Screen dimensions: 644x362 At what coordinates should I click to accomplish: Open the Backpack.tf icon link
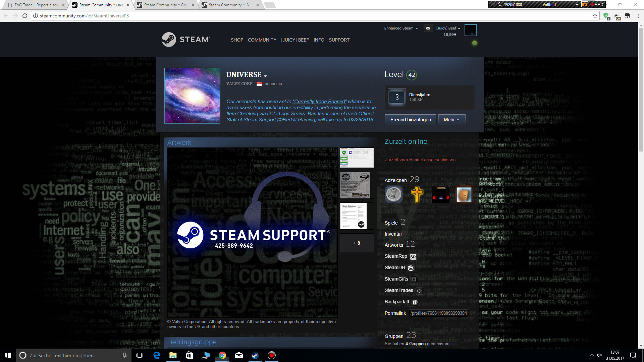[x=415, y=302]
